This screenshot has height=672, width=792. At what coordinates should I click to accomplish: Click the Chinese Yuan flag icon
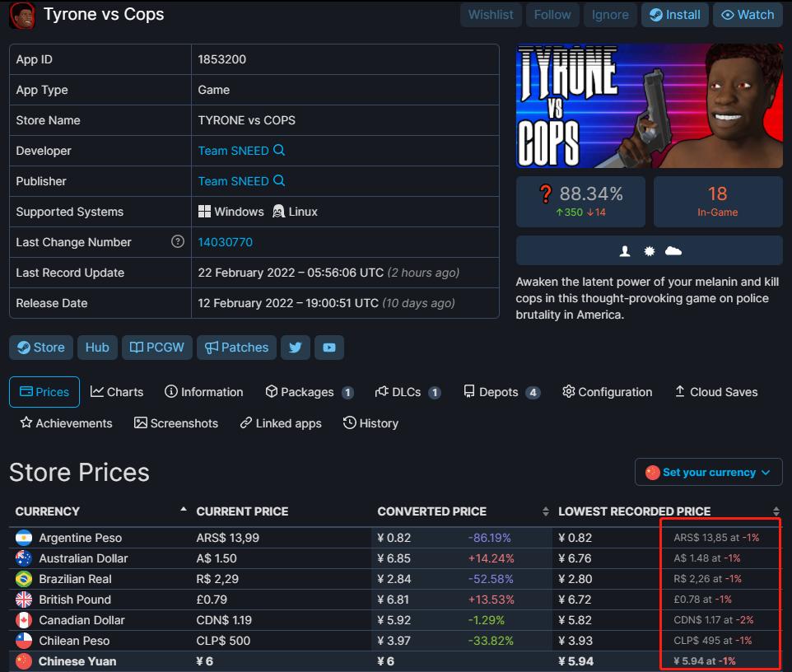24,660
